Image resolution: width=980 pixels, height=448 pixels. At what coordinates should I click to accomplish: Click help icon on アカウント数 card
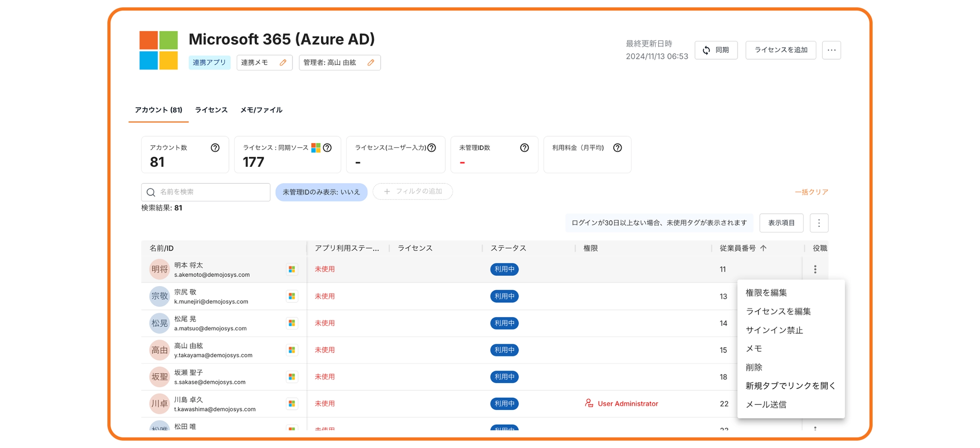point(215,148)
